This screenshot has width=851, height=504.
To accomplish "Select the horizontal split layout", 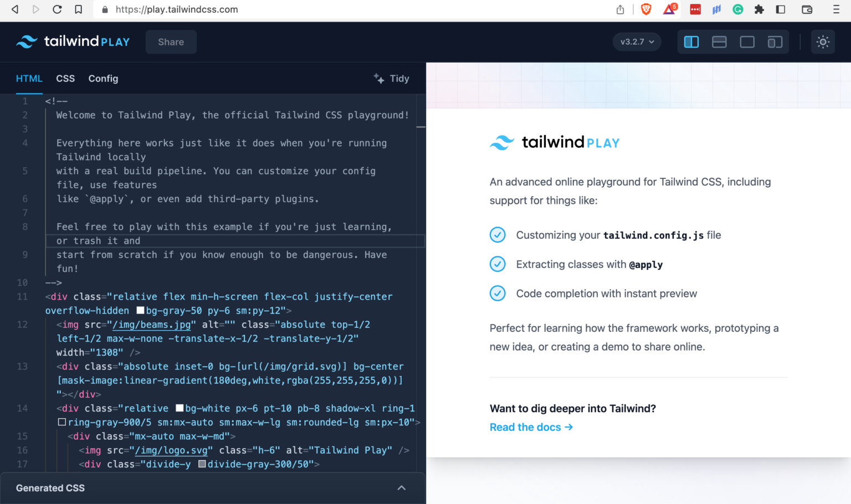I will (719, 42).
